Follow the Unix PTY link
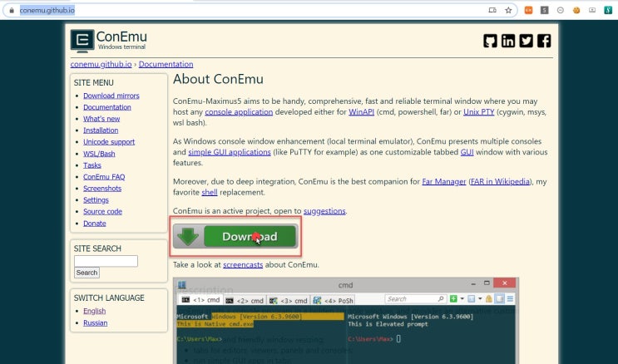The width and height of the screenshot is (618, 364). [x=479, y=112]
